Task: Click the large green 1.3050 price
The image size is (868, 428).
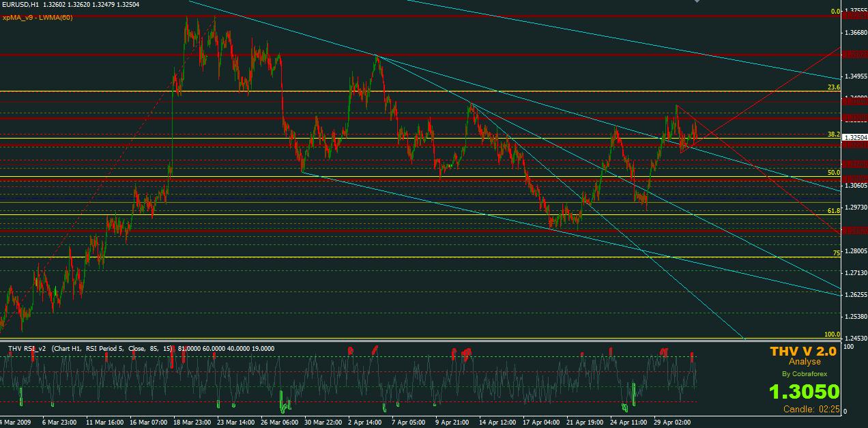Action: coord(804,392)
